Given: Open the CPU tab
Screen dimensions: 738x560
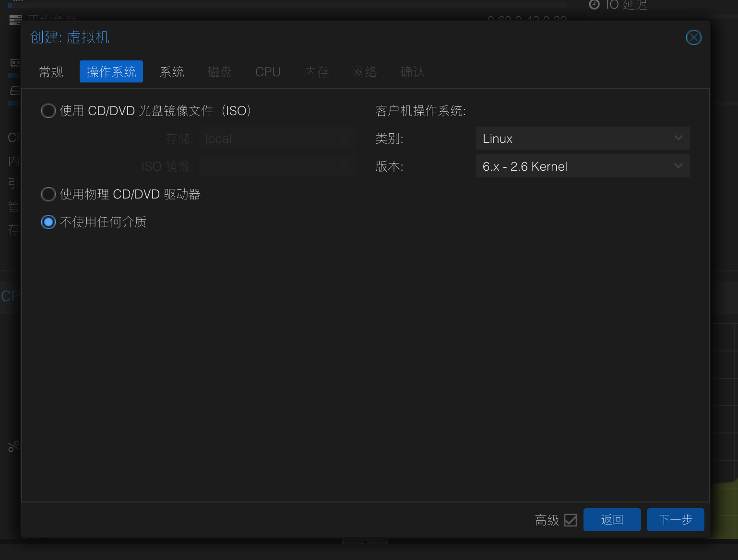Looking at the screenshot, I should [268, 72].
